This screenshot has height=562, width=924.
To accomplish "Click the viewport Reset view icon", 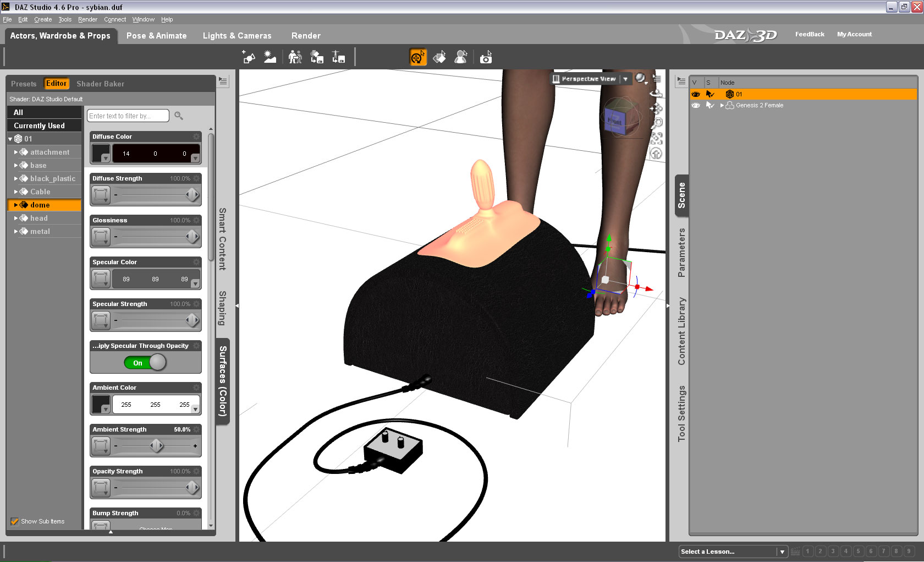I will tap(656, 154).
